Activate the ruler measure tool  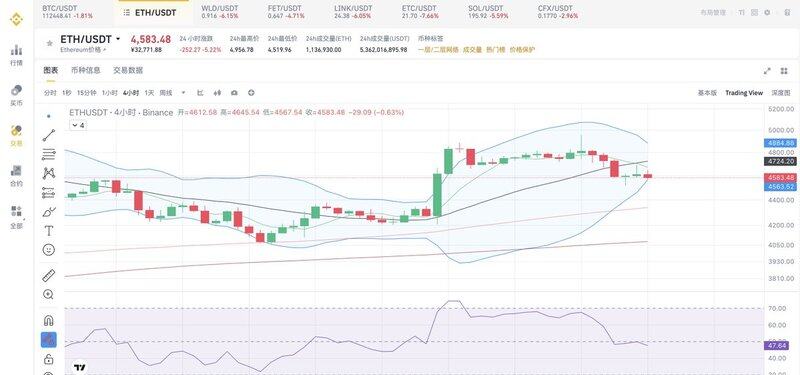[49, 276]
